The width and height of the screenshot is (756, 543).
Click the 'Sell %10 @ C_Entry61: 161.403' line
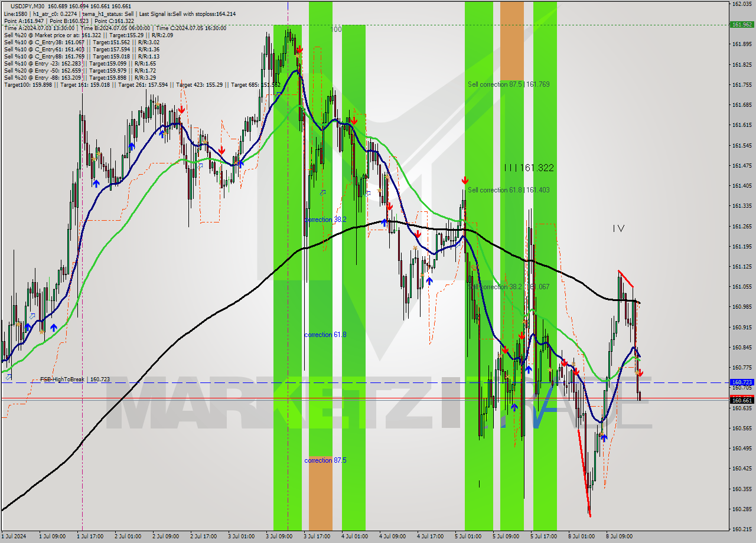82,49
